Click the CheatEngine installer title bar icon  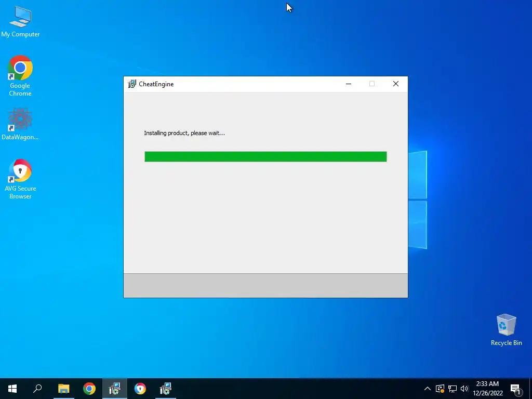click(131, 84)
